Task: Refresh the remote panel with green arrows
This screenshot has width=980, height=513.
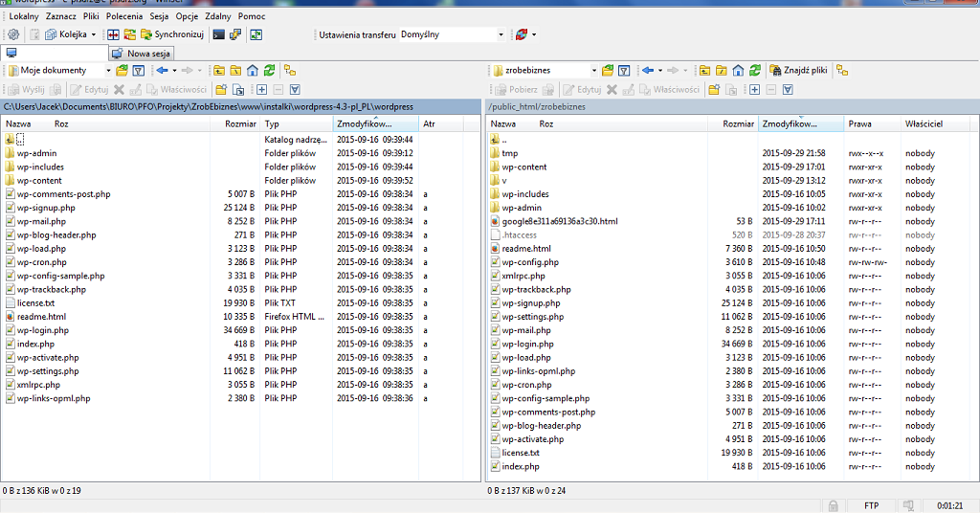Action: coord(755,71)
